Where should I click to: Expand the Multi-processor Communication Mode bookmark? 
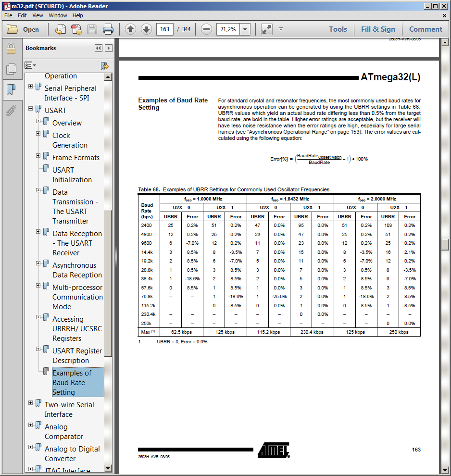pyautogui.click(x=38, y=285)
